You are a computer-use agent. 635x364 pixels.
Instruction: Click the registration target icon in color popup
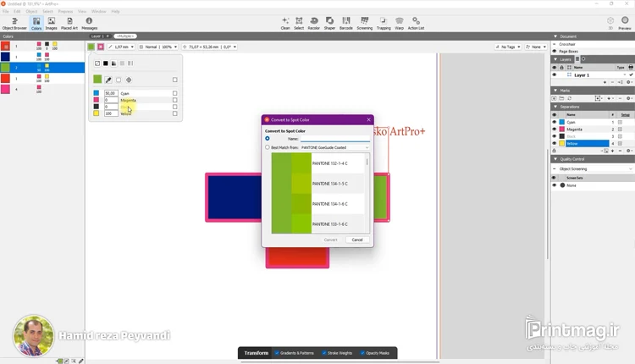[129, 80]
